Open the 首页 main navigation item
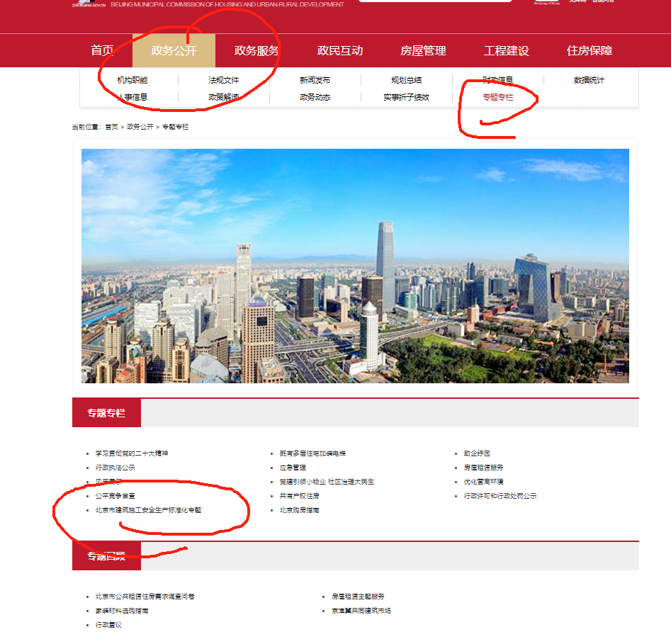 point(102,50)
